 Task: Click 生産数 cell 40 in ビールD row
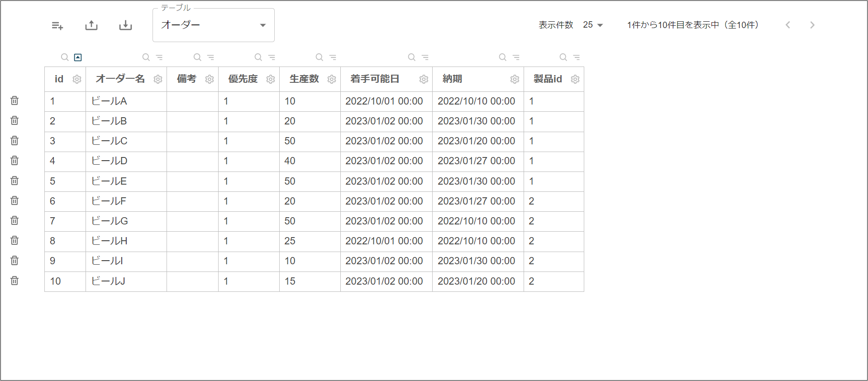[310, 161]
